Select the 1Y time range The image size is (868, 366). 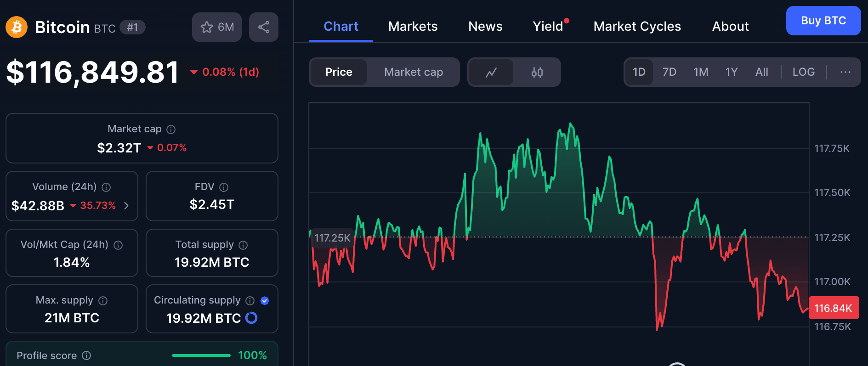click(x=731, y=72)
